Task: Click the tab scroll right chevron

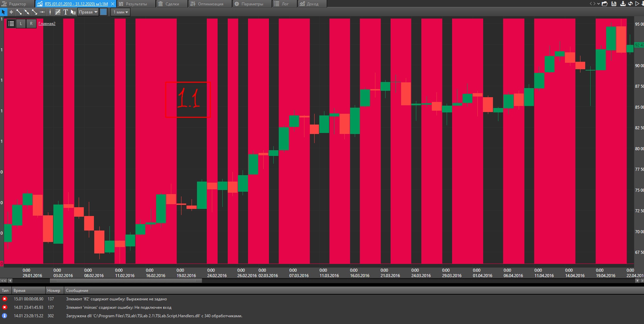Action: pos(594,4)
